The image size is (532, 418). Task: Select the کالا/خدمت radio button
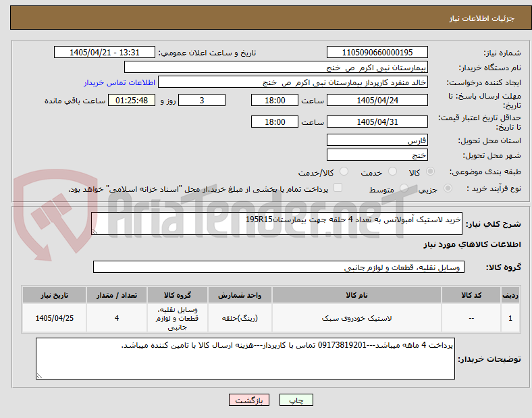[344, 172]
